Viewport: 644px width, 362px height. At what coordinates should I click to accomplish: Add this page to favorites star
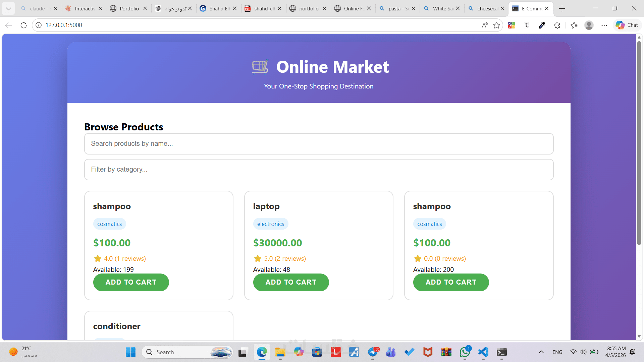(x=497, y=25)
